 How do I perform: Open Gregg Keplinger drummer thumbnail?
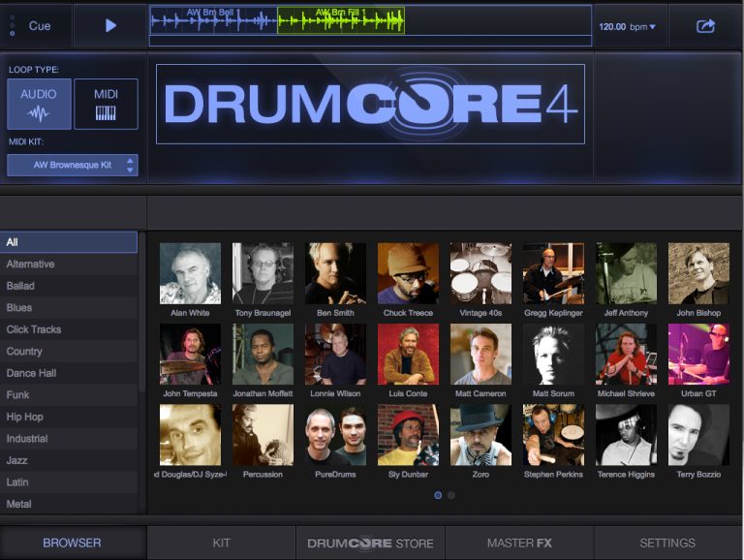pos(553,273)
